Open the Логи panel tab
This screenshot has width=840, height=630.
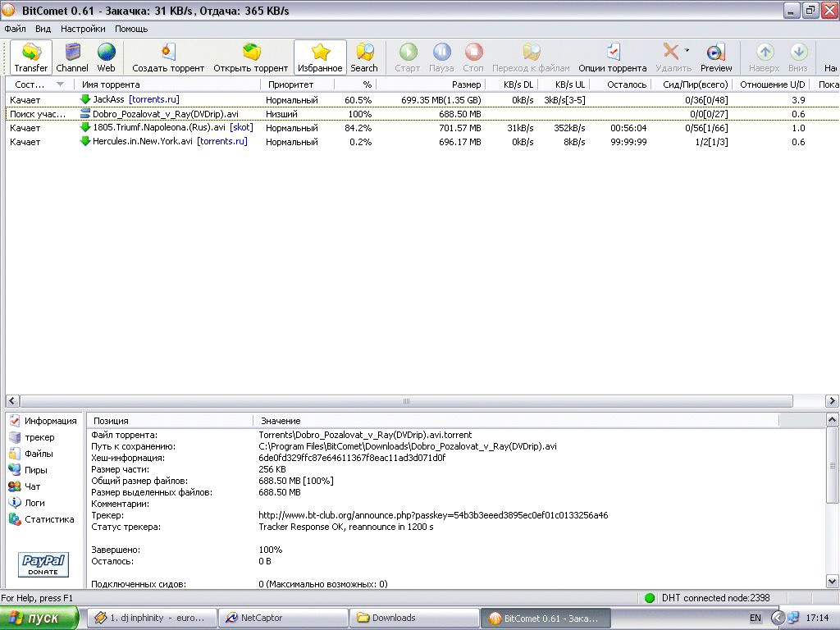pos(27,503)
